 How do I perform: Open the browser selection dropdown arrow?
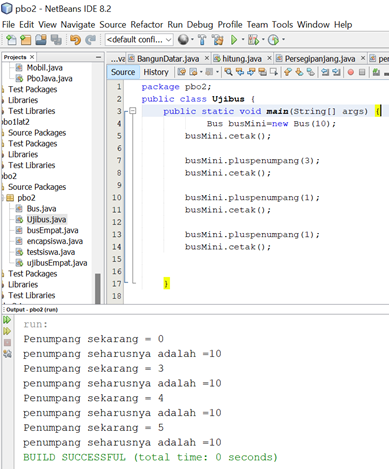click(x=192, y=40)
